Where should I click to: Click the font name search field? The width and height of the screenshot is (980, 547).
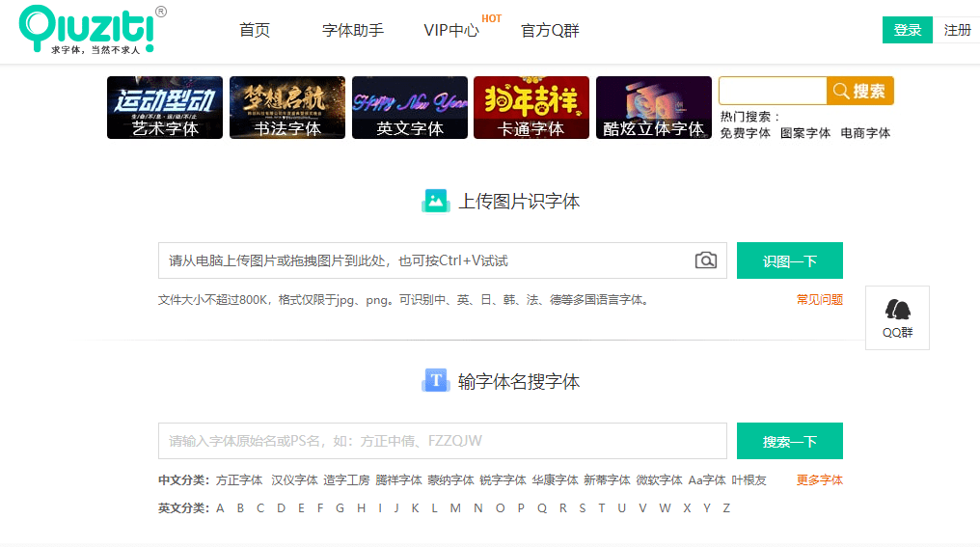pos(443,441)
